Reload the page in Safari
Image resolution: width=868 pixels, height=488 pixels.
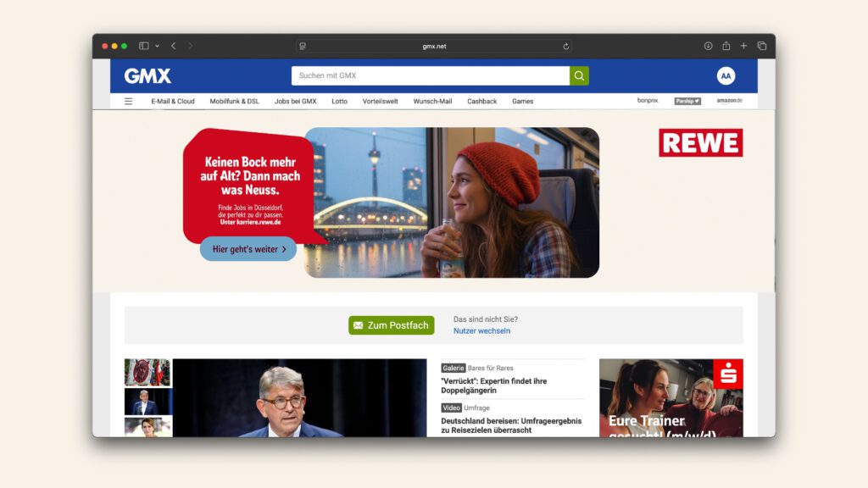click(566, 46)
